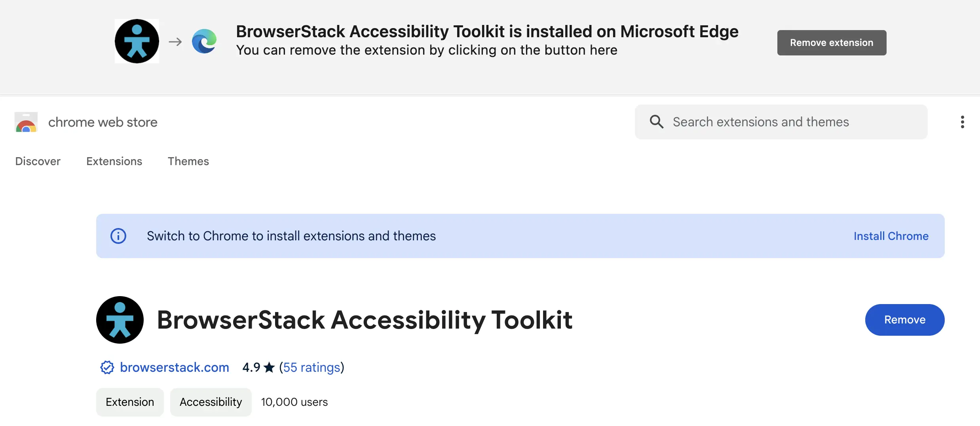Open the three-dot more options menu
Viewport: 980px width, 426px height.
[962, 122]
